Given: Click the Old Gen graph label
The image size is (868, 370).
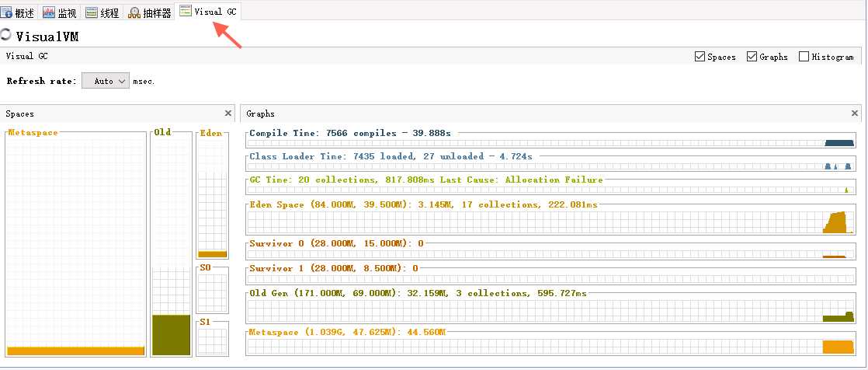Looking at the screenshot, I should (418, 293).
